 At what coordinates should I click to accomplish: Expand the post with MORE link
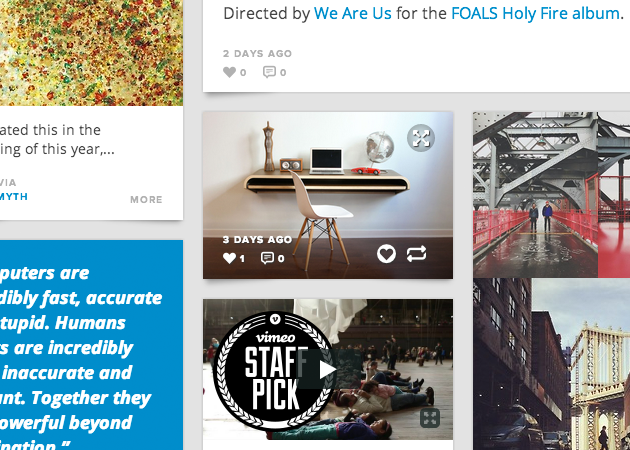pyautogui.click(x=146, y=200)
